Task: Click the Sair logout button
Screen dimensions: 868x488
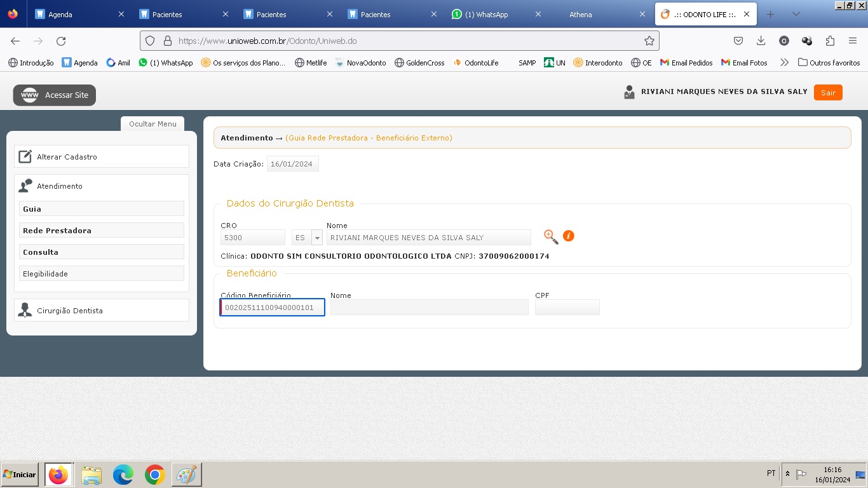Action: tap(827, 93)
